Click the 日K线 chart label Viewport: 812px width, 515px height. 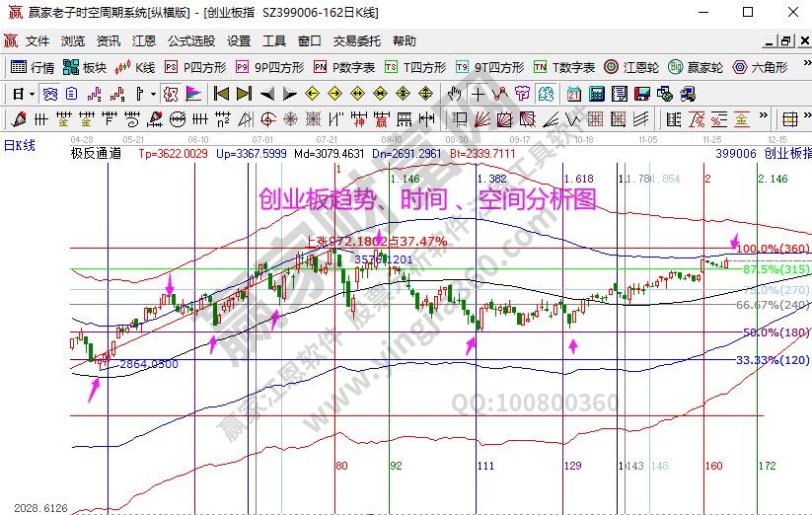(19, 145)
